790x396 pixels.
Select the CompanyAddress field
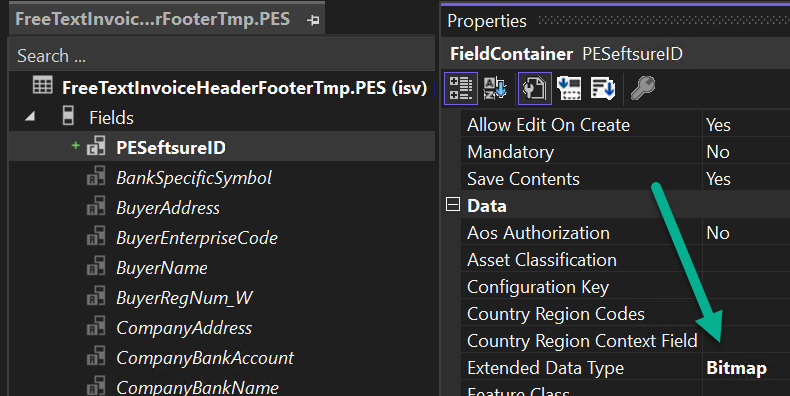click(184, 328)
